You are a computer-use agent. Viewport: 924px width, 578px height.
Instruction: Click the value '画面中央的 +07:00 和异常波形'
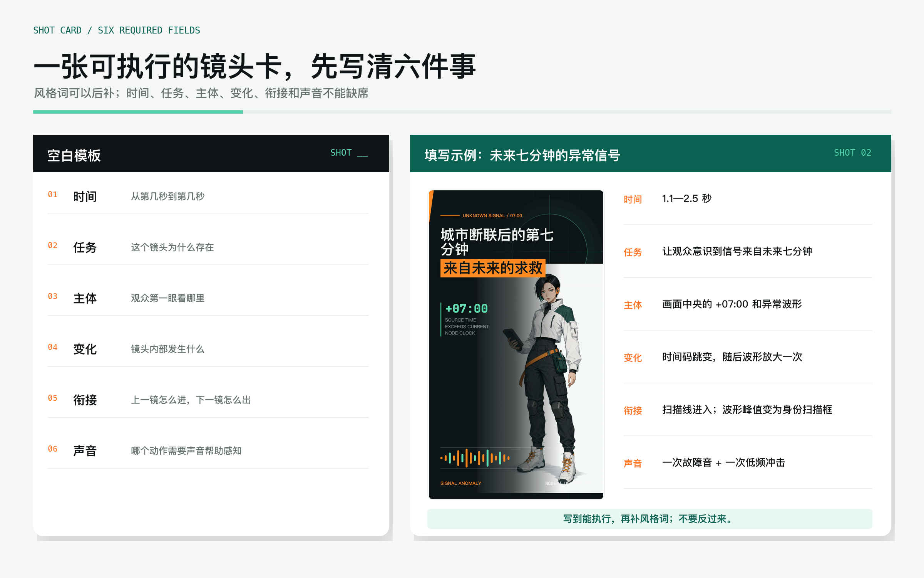point(732,304)
